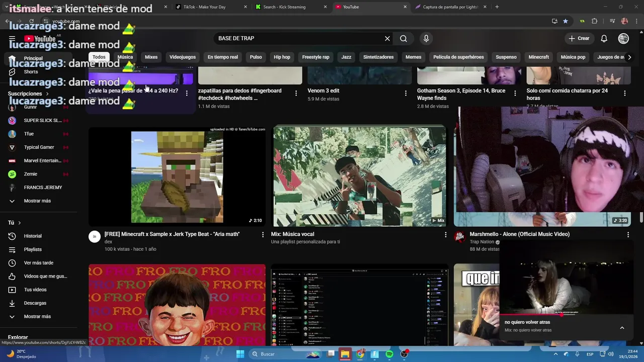The width and height of the screenshot is (644, 362).
Task: Open the Crear create button
Action: point(579,39)
